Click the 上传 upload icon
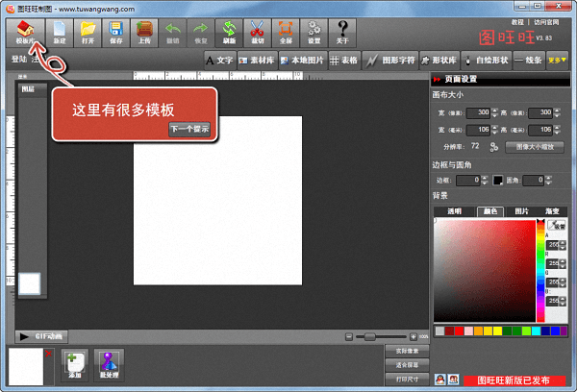The height and width of the screenshot is (392, 577). pos(144,32)
